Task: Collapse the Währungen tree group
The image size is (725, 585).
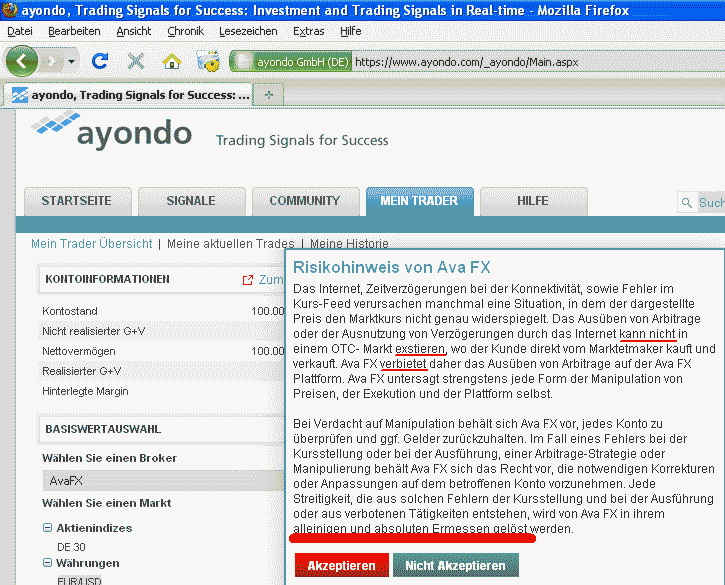Action: click(47, 563)
